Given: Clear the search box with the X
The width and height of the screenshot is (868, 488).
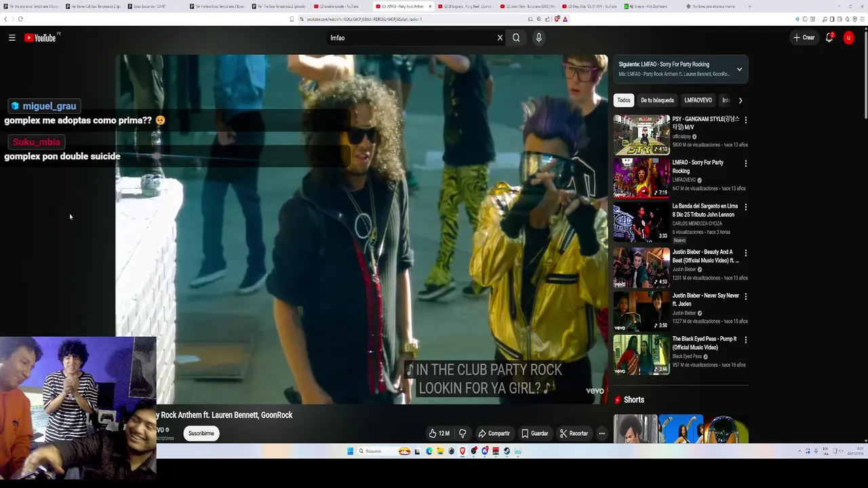Looking at the screenshot, I should point(500,38).
